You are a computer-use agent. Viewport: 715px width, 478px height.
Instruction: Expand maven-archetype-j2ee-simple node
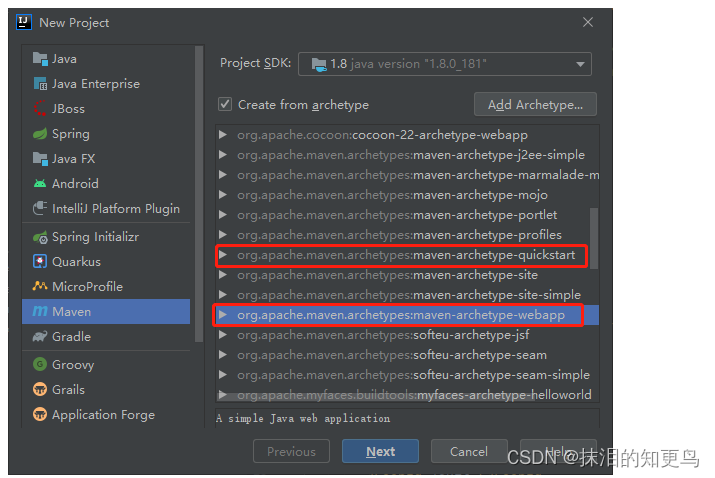(x=223, y=155)
